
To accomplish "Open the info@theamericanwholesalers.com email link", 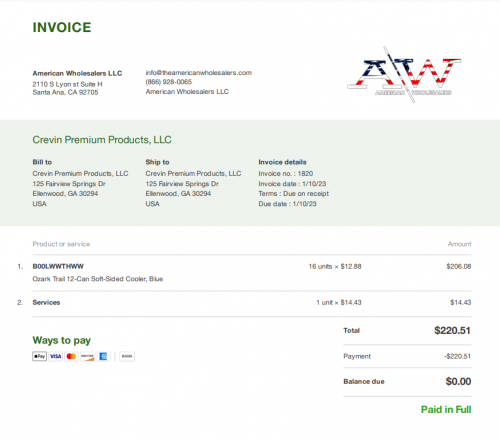I will click(199, 73).
